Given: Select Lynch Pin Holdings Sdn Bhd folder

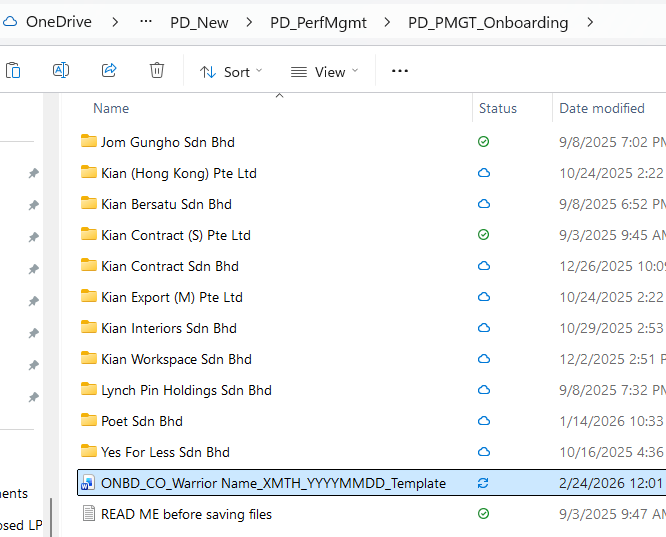Looking at the screenshot, I should [x=186, y=390].
